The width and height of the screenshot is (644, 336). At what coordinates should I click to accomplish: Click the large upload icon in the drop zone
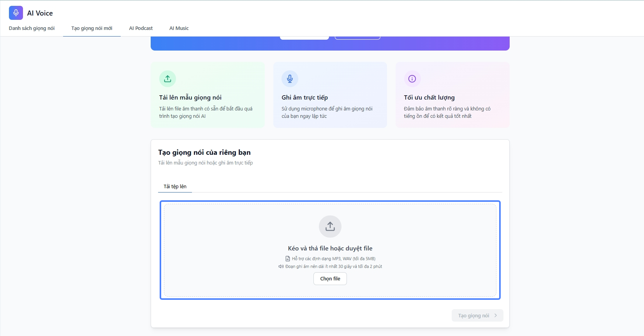[x=330, y=226]
